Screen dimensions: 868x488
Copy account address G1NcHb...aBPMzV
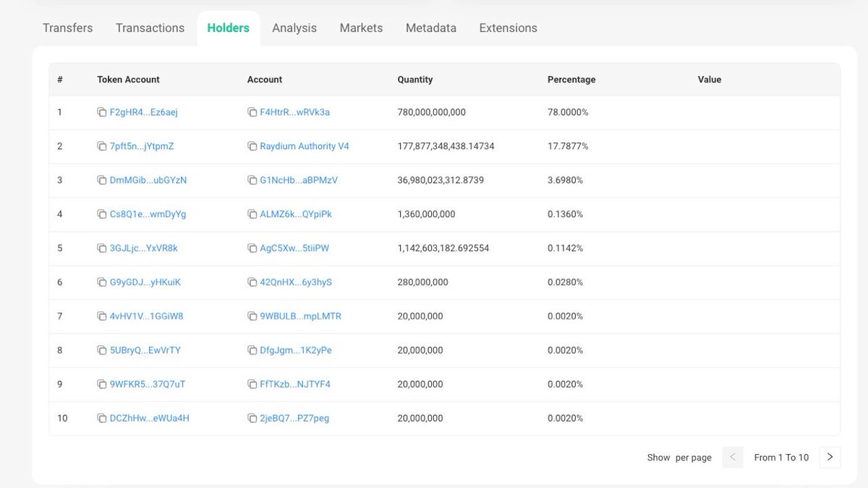[252, 180]
